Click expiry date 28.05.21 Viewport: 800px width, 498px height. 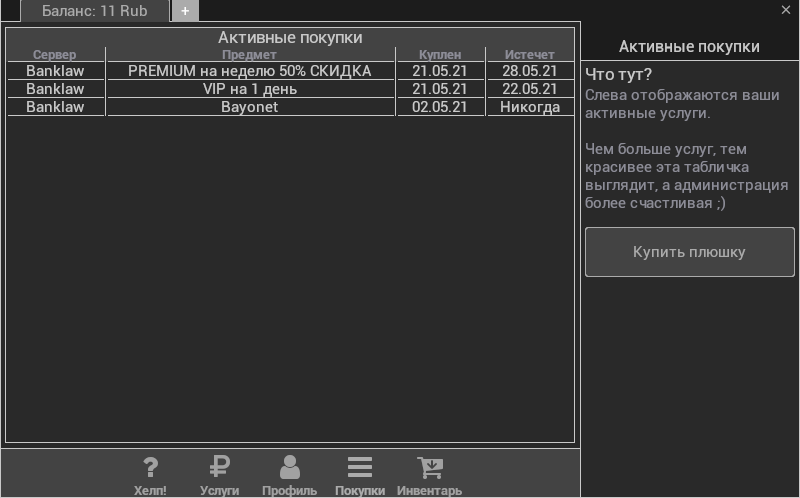pyautogui.click(x=530, y=71)
